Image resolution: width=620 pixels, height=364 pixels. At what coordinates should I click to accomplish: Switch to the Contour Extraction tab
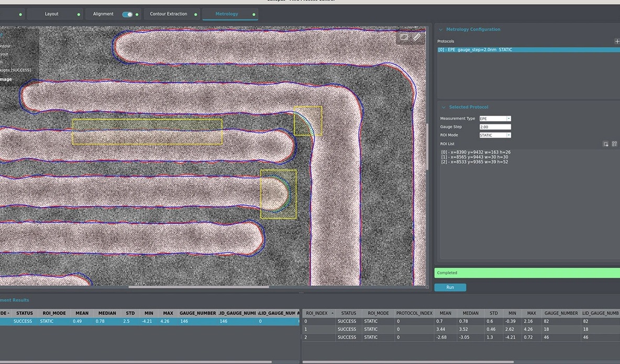click(x=168, y=14)
